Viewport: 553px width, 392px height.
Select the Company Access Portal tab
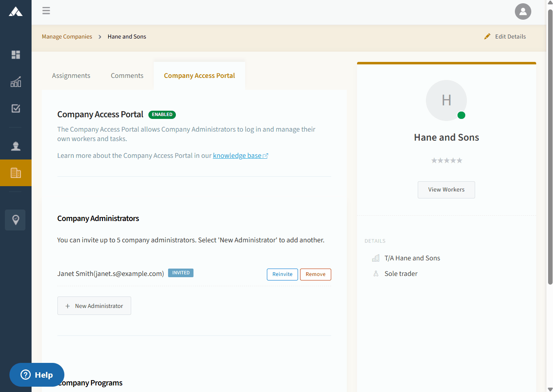(x=199, y=75)
